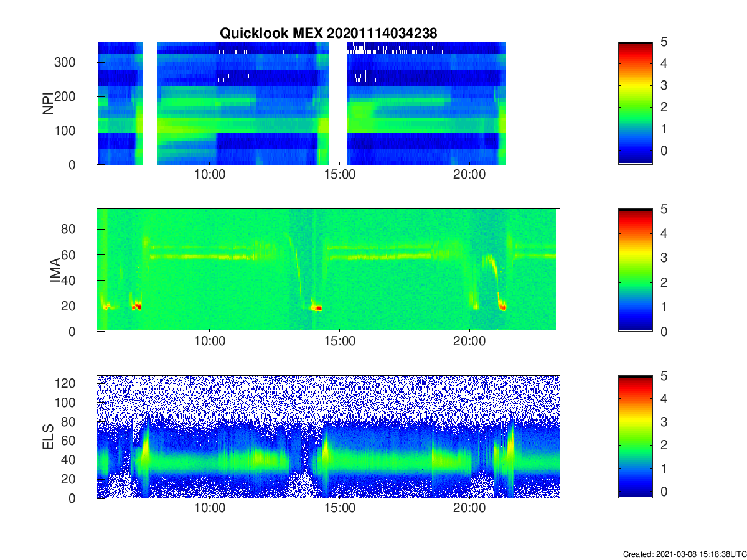Image resolution: width=747 pixels, height=560 pixels.
Task: Click the ELS spectrogram plot area
Action: pos(328,437)
